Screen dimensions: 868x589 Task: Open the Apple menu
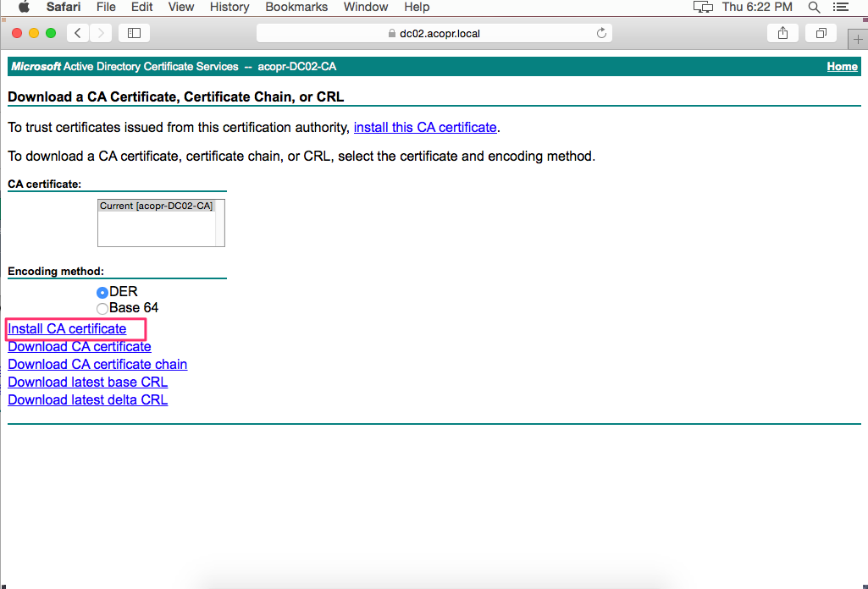[24, 7]
